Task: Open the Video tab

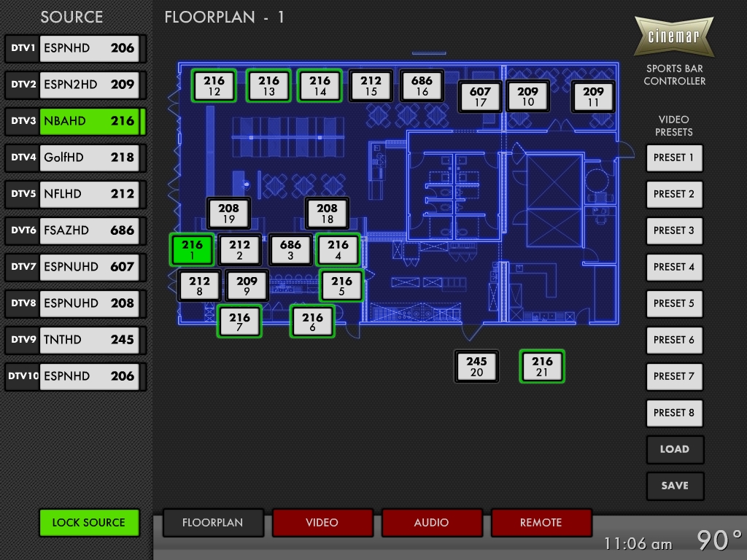Action: [322, 522]
